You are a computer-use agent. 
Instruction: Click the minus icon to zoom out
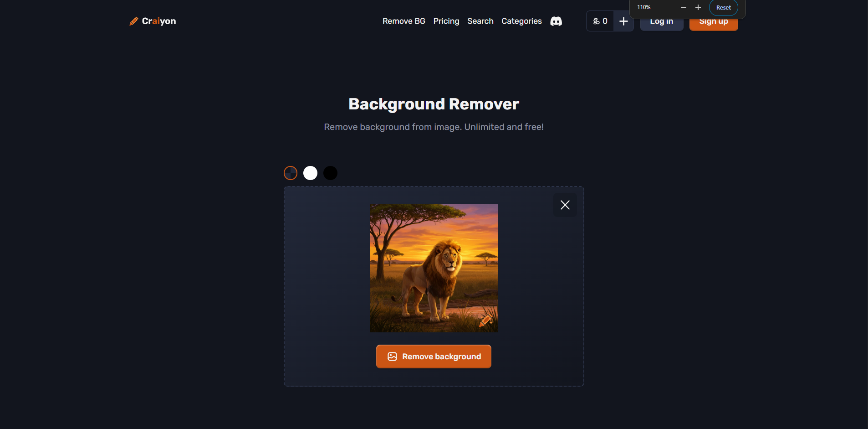pyautogui.click(x=683, y=7)
